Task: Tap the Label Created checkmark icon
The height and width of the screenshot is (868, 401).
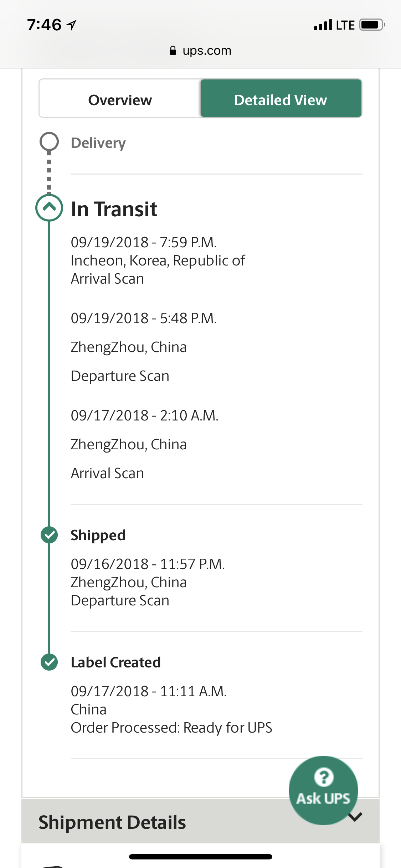Action: 49,662
